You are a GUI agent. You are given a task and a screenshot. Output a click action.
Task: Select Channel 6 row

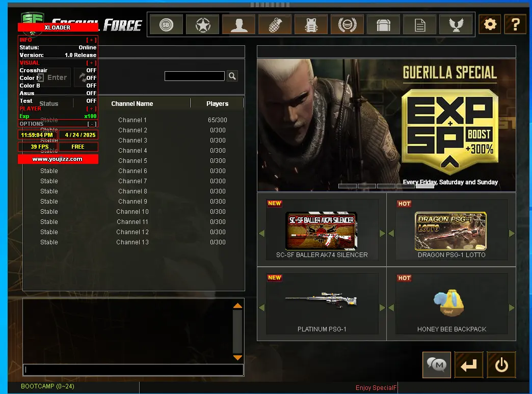coord(134,171)
